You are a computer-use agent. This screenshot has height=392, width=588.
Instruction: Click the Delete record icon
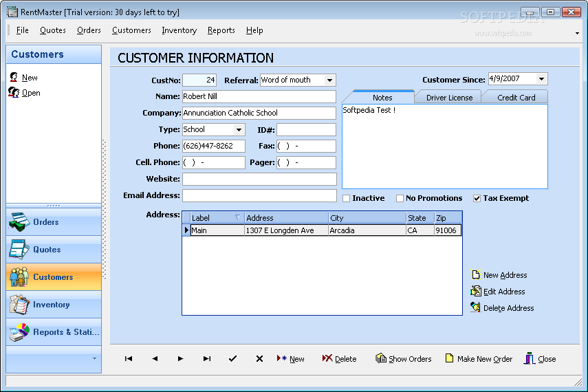tap(327, 358)
